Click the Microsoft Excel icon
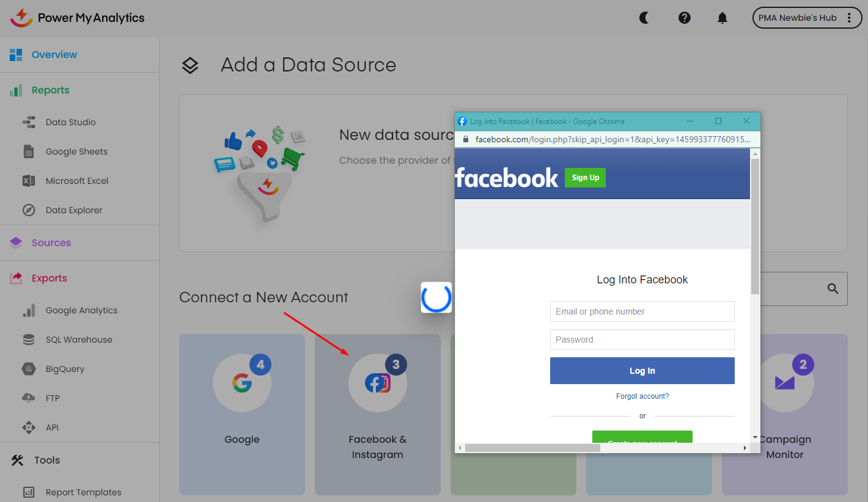The image size is (868, 502). [x=29, y=180]
